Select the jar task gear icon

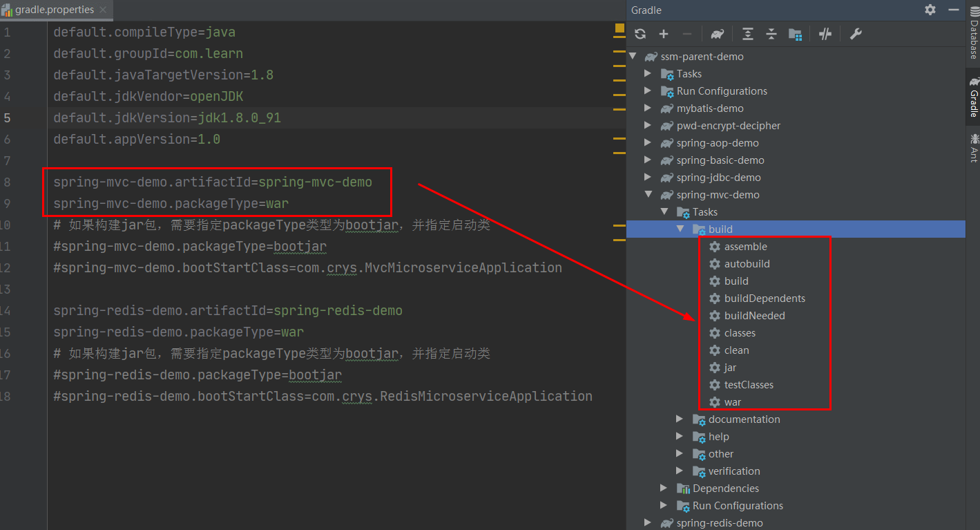click(x=715, y=368)
